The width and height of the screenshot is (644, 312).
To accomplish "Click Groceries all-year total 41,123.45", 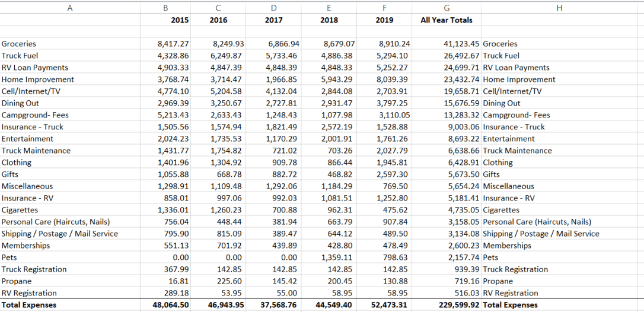I will point(462,44).
